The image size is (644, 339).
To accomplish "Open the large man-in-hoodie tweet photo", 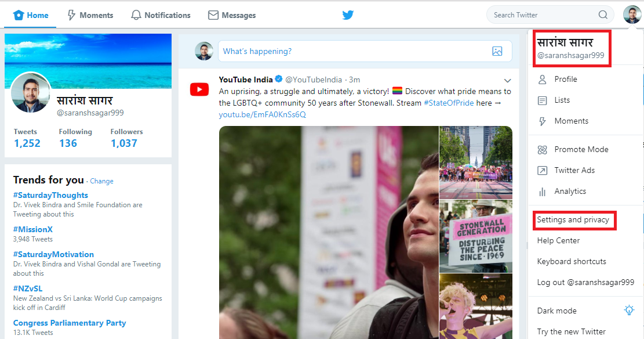I will [329, 232].
